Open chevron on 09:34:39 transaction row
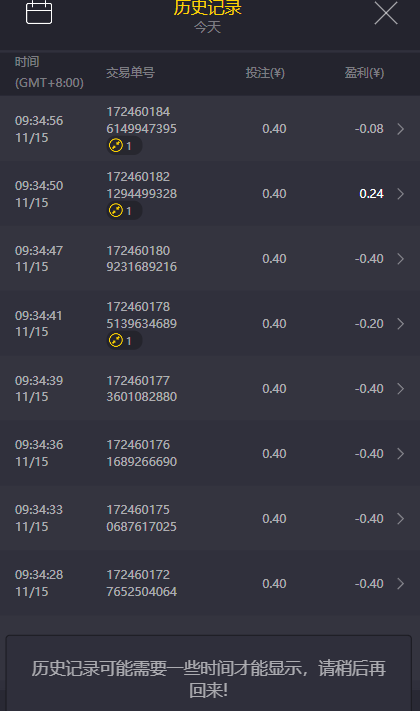This screenshot has width=420, height=711. click(400, 389)
